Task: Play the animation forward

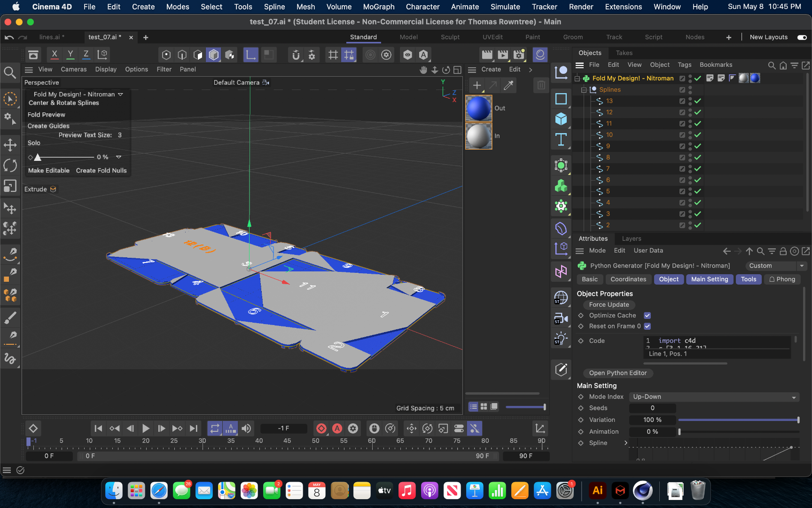Action: [146, 429]
